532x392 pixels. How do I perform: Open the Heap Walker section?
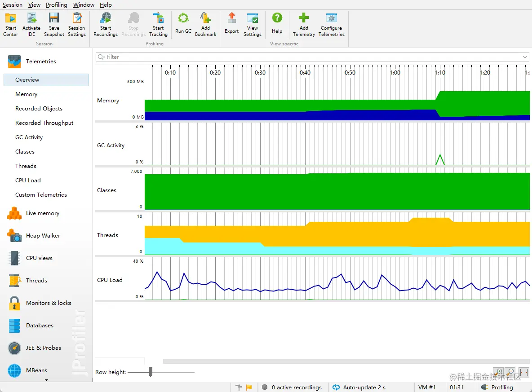43,236
